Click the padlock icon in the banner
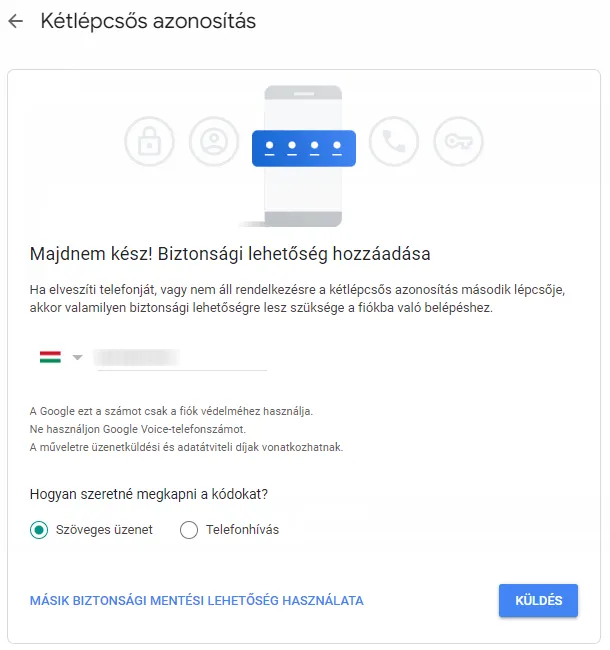Viewport: 610px width, 650px height. 149,143
